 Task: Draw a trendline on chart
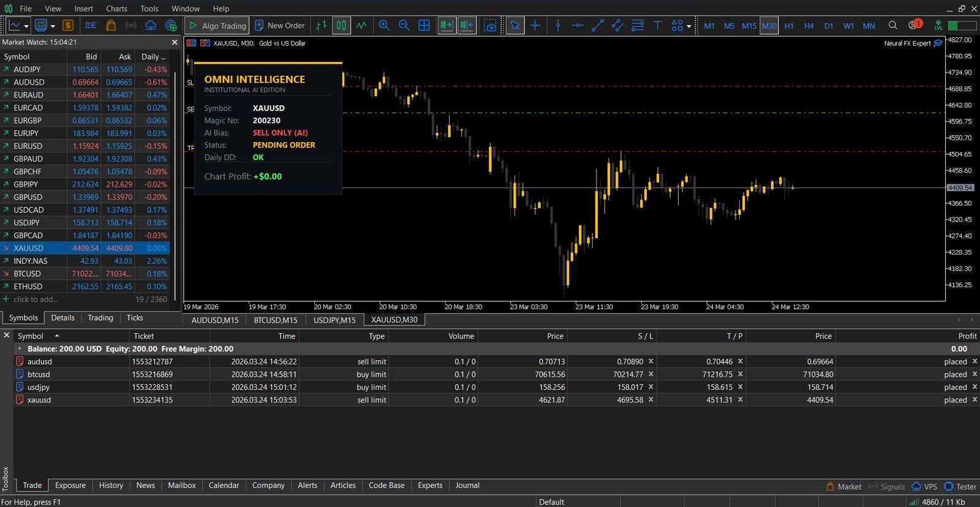(x=598, y=26)
